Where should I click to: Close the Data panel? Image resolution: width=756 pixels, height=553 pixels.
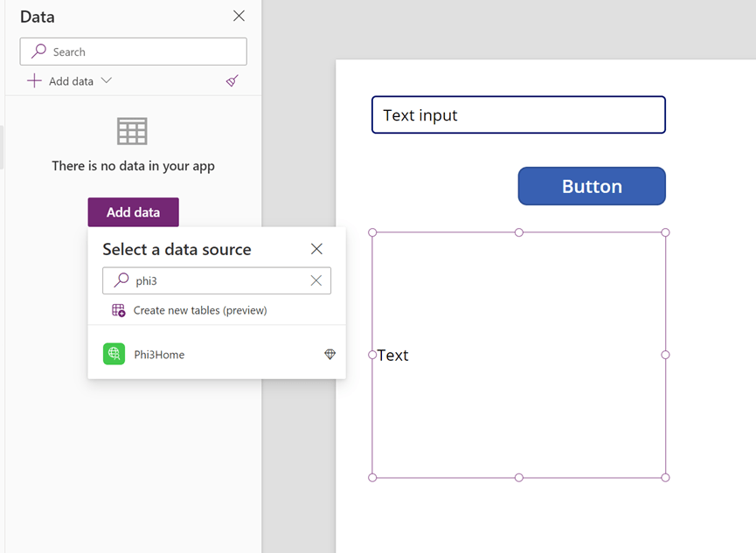tap(239, 17)
